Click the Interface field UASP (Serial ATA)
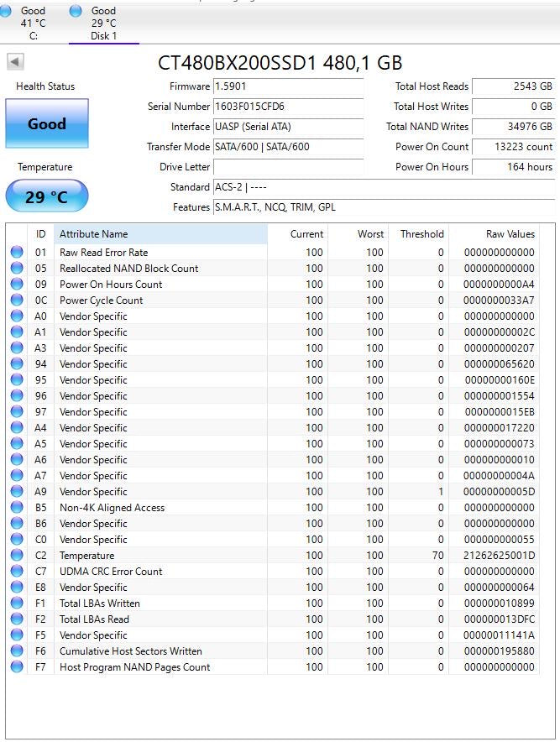The width and height of the screenshot is (560, 742). coord(288,127)
